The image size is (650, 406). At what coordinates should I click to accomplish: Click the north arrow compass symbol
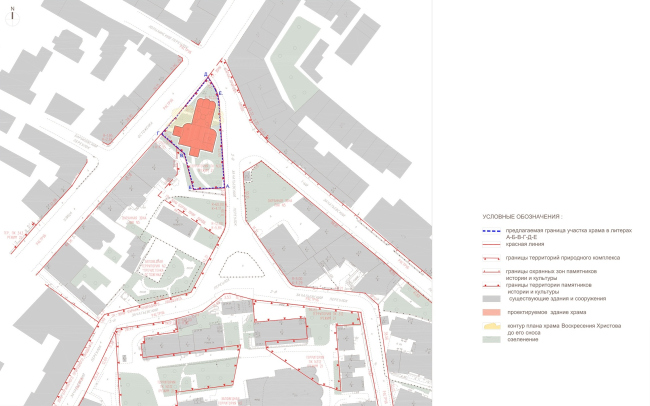tap(11, 14)
